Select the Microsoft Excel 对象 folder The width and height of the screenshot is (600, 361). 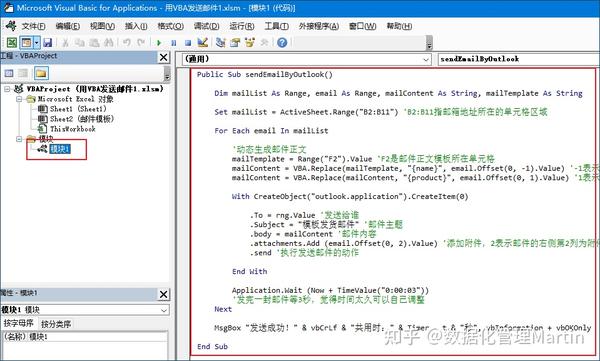coord(75,99)
